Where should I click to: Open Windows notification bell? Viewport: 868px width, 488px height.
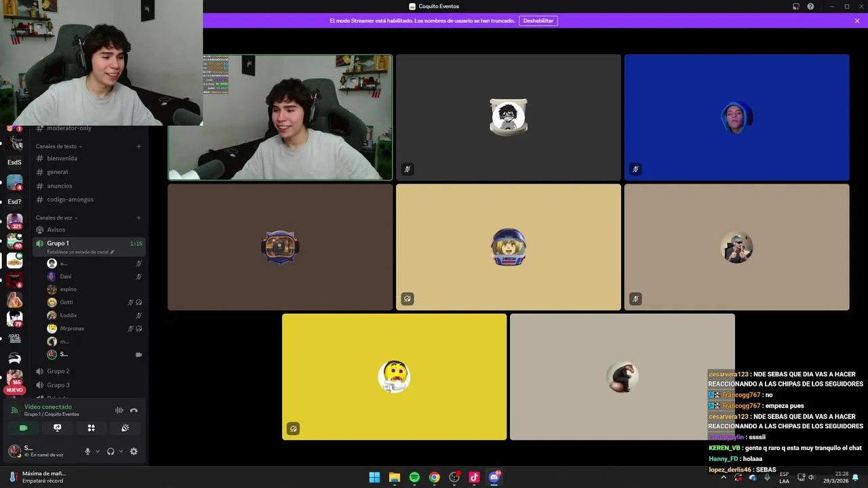pyautogui.click(x=855, y=477)
